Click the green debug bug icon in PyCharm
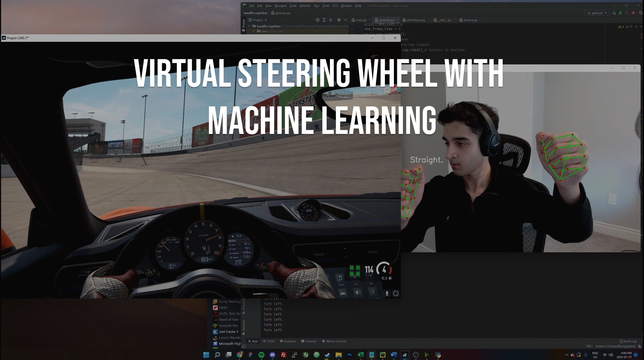The width and height of the screenshot is (644, 360). point(620,13)
